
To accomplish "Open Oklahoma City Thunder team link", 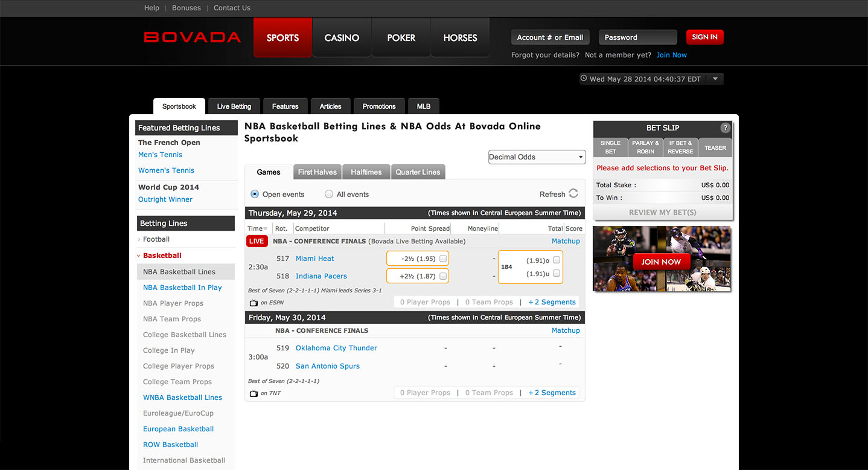I will 336,348.
